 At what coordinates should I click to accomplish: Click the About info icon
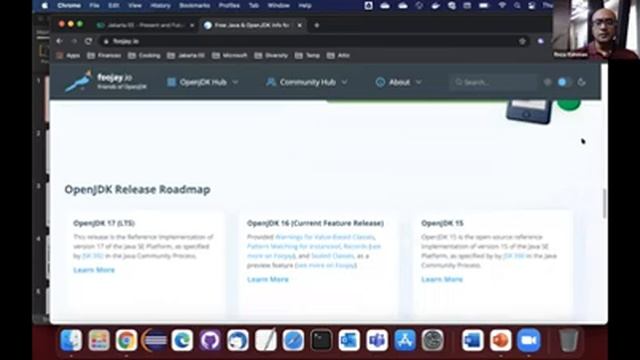(x=380, y=82)
